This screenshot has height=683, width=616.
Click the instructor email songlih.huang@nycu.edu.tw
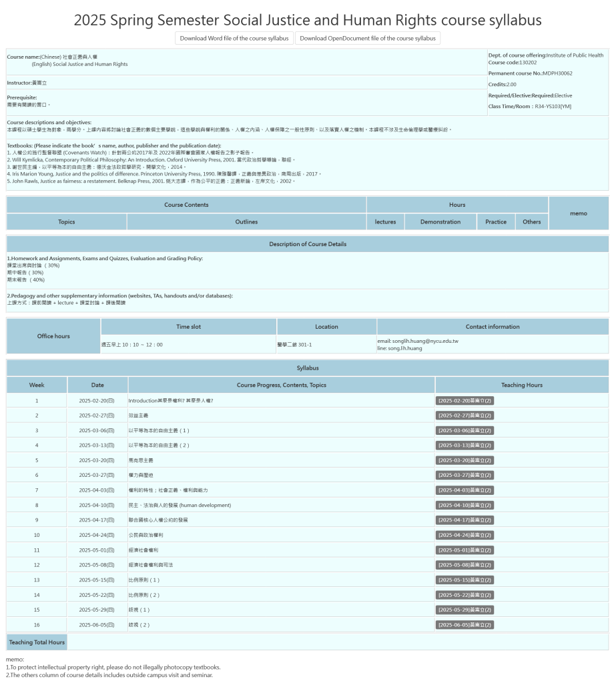pos(417,341)
